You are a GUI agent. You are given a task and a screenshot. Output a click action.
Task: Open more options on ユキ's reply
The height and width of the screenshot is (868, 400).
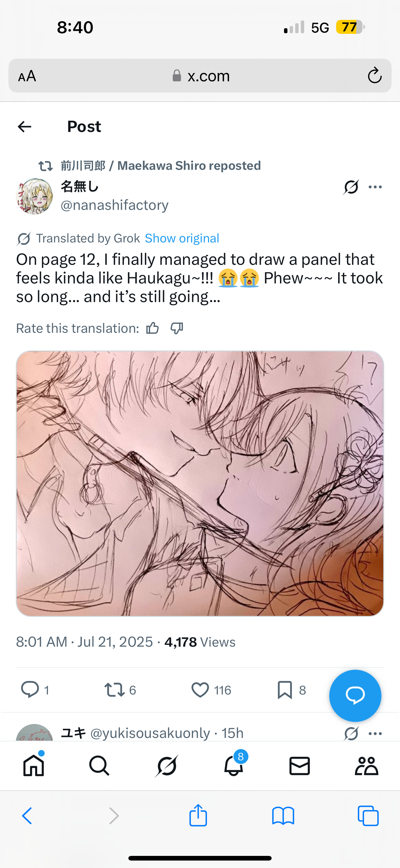point(375,734)
